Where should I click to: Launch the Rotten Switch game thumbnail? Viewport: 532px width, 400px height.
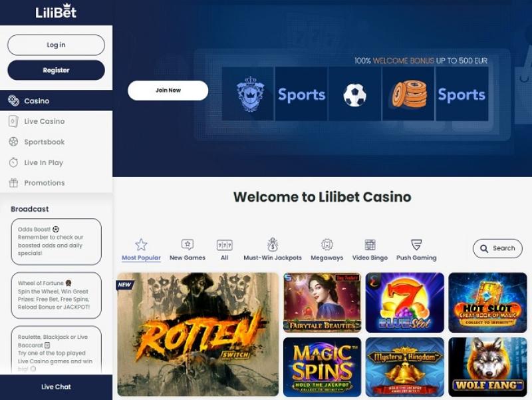[198, 334]
